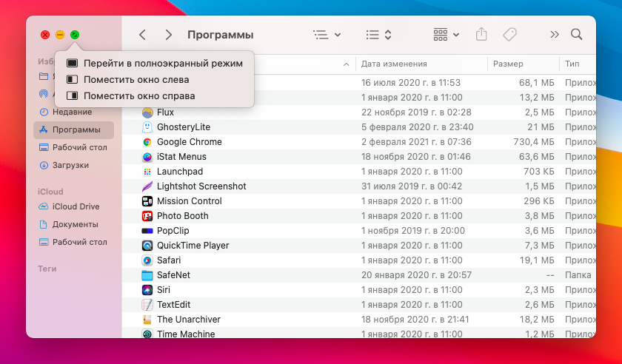
Task: Click the Safari compass icon
Action: pos(147,260)
